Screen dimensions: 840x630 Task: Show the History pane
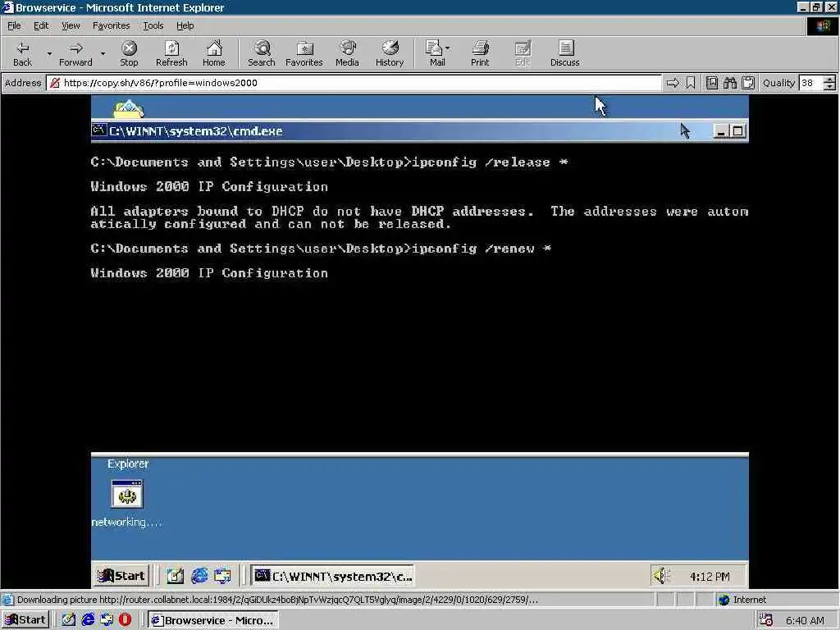click(390, 53)
